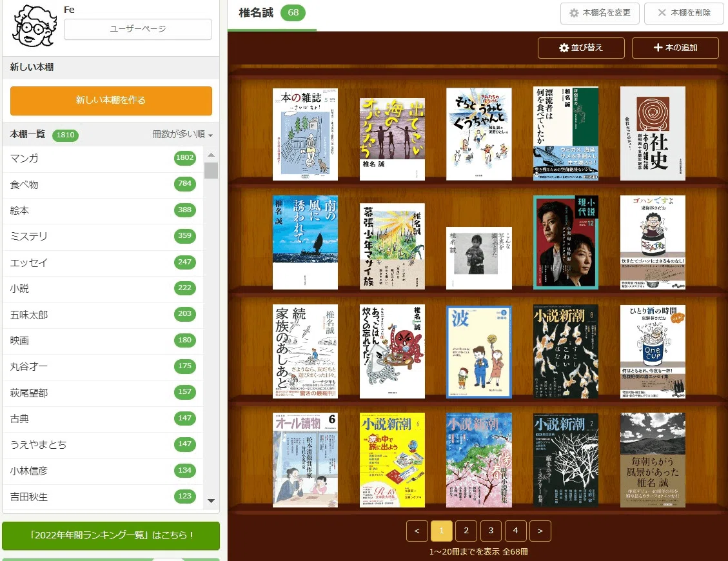Click 本棚を削除 delete button
728x561 pixels.
pyautogui.click(x=684, y=13)
